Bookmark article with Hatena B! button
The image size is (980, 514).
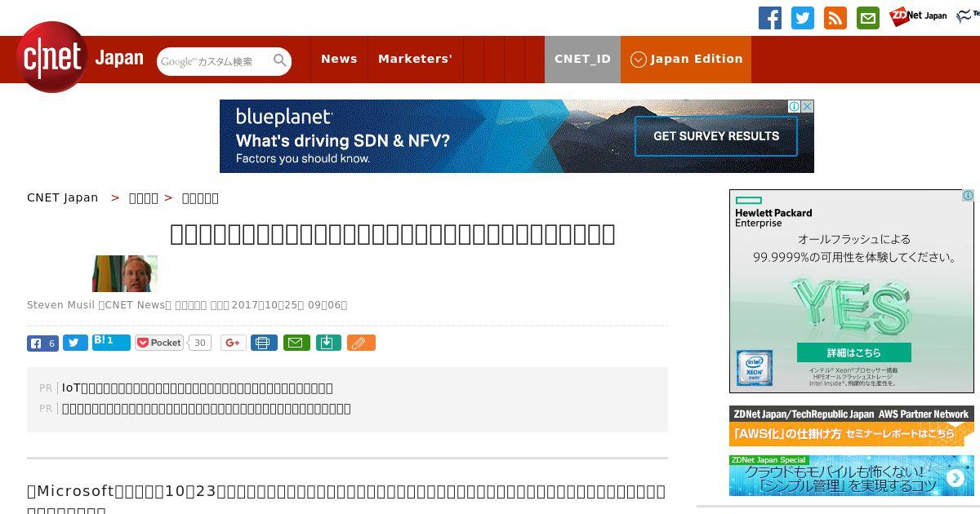[x=111, y=342]
